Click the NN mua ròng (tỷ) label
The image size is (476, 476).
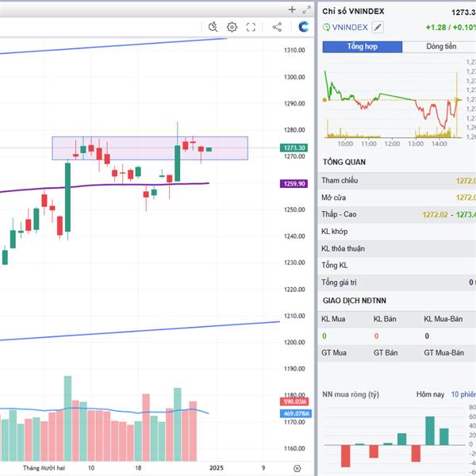pyautogui.click(x=351, y=394)
